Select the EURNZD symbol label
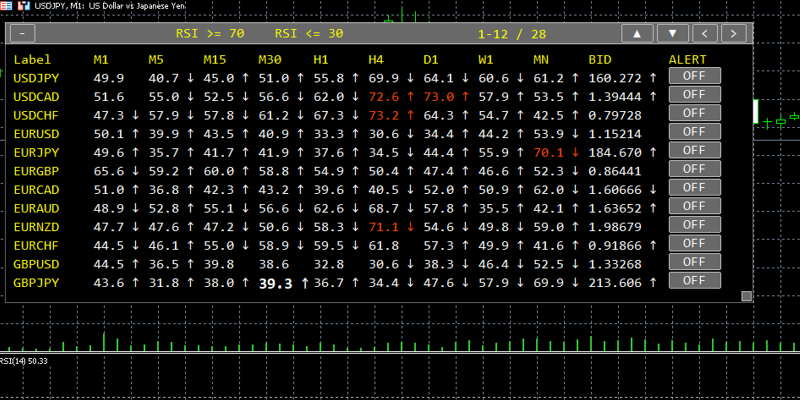Viewport: 800px width, 400px height. [x=36, y=227]
